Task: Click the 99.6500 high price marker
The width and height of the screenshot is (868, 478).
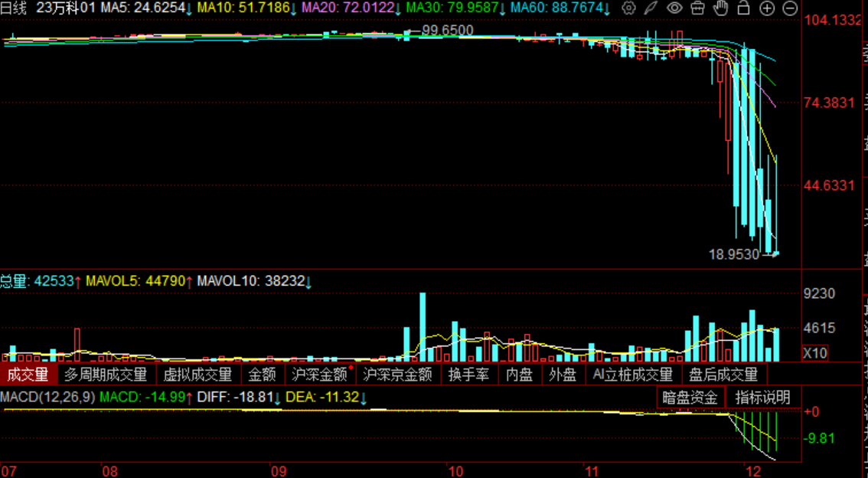Action: click(447, 30)
